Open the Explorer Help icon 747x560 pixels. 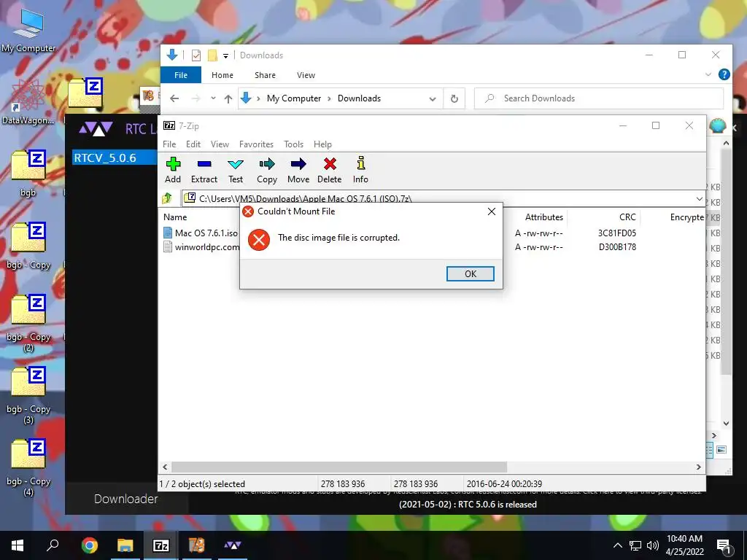(724, 75)
